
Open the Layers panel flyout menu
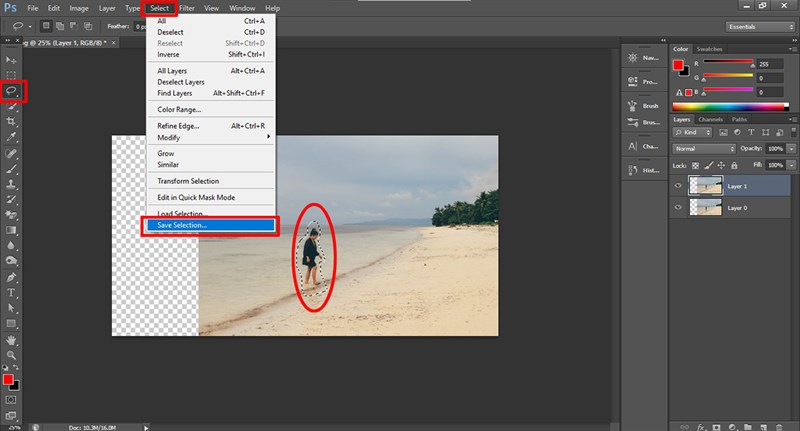click(x=793, y=119)
